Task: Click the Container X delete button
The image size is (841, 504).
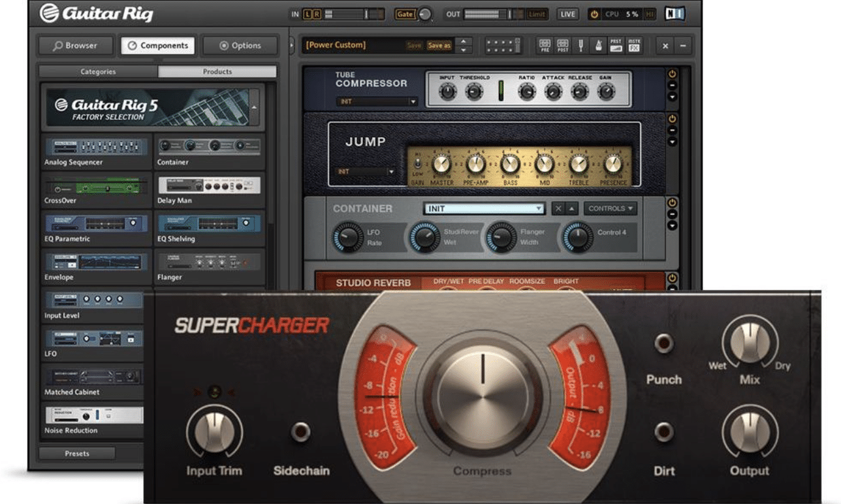Action: 558,209
